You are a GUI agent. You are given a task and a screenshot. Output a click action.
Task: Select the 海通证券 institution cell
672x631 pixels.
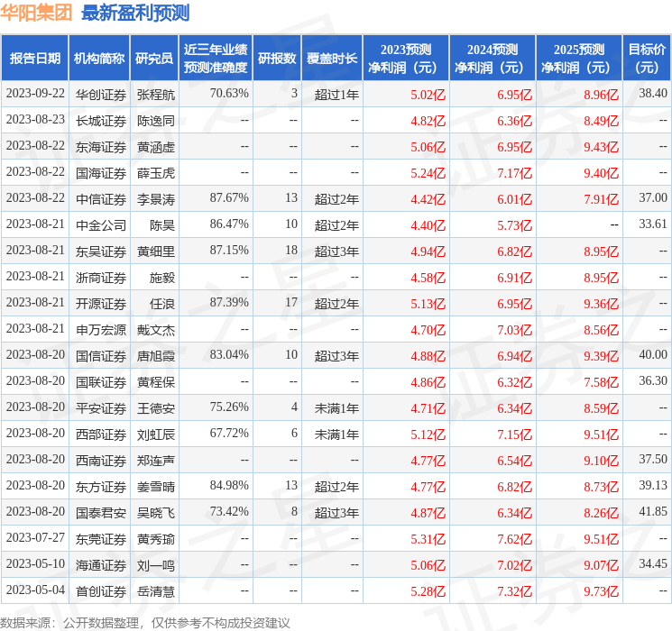tap(101, 565)
